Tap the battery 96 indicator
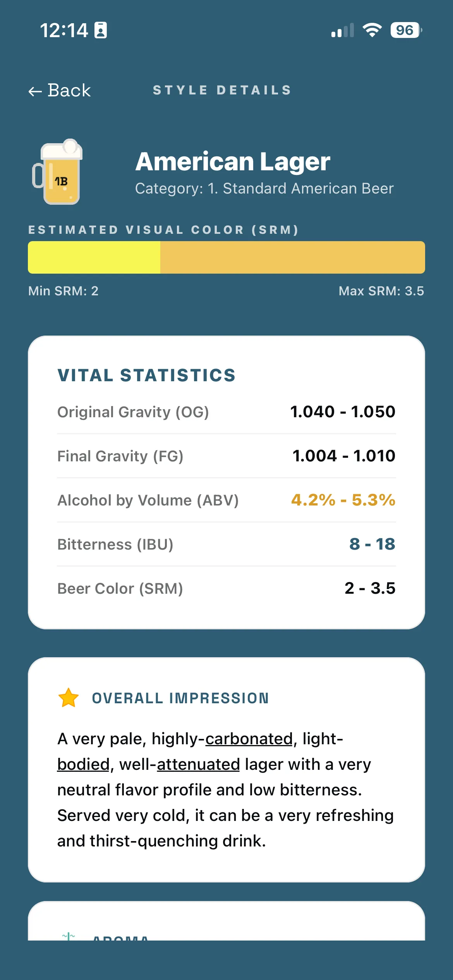Image resolution: width=453 pixels, height=980 pixels. click(x=406, y=30)
